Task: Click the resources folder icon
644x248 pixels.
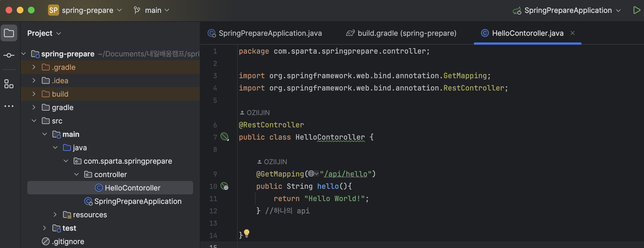Action: pos(67,215)
